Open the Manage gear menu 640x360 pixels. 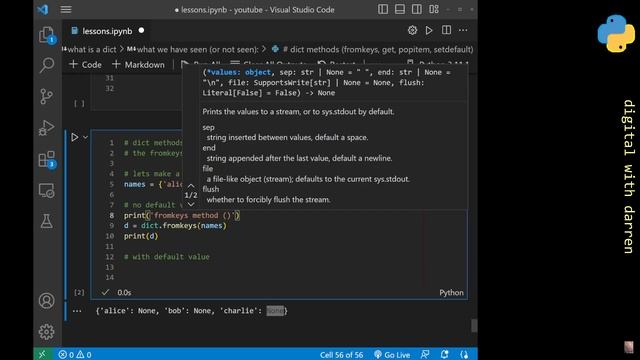(47, 332)
